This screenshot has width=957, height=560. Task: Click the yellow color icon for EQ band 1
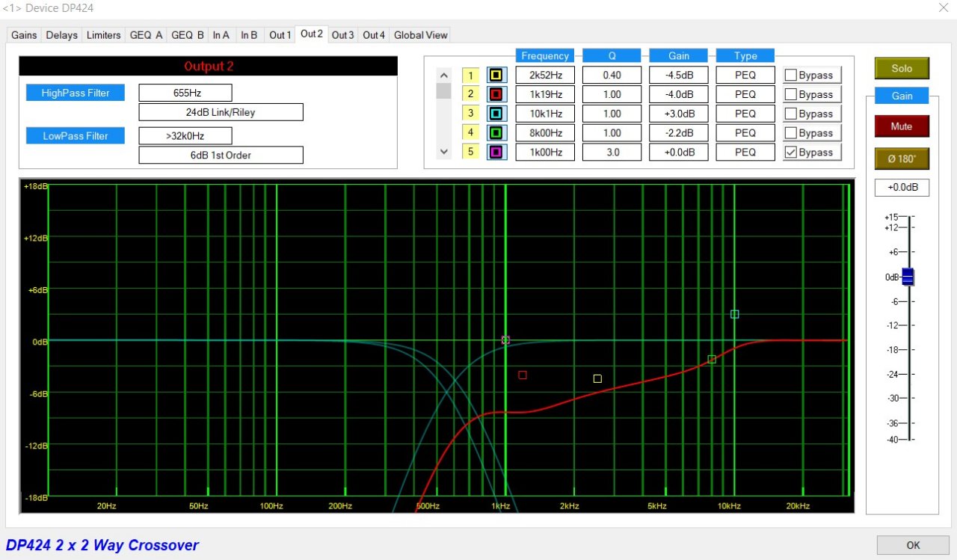coord(496,76)
